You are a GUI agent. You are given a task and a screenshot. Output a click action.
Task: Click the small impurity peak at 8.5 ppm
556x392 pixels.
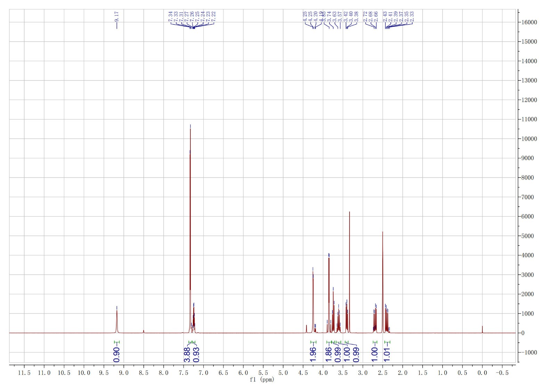pyautogui.click(x=144, y=331)
